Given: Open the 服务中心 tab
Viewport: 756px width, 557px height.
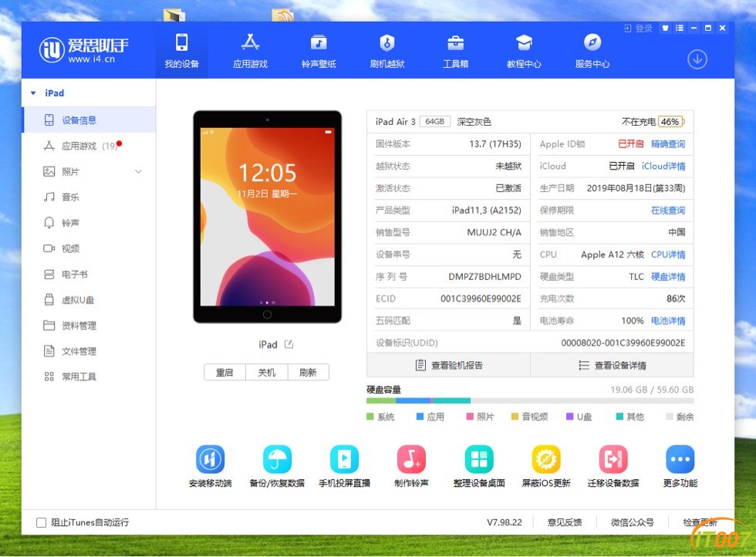Looking at the screenshot, I should 592,50.
